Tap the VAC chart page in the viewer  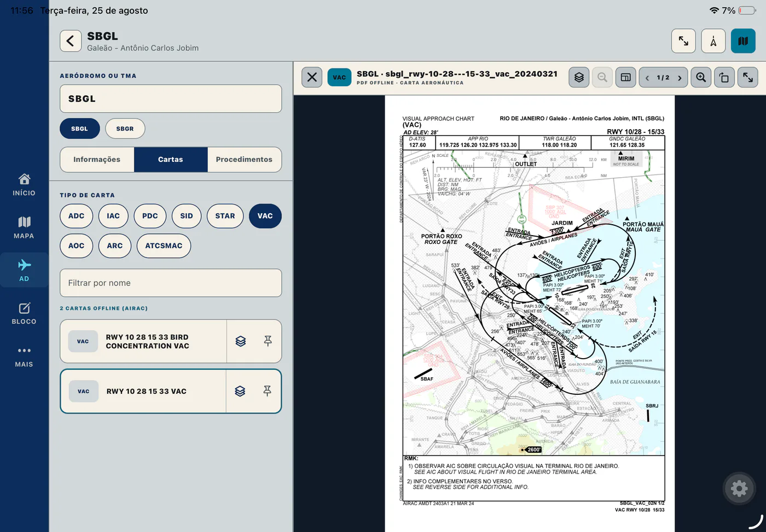[x=530, y=314]
